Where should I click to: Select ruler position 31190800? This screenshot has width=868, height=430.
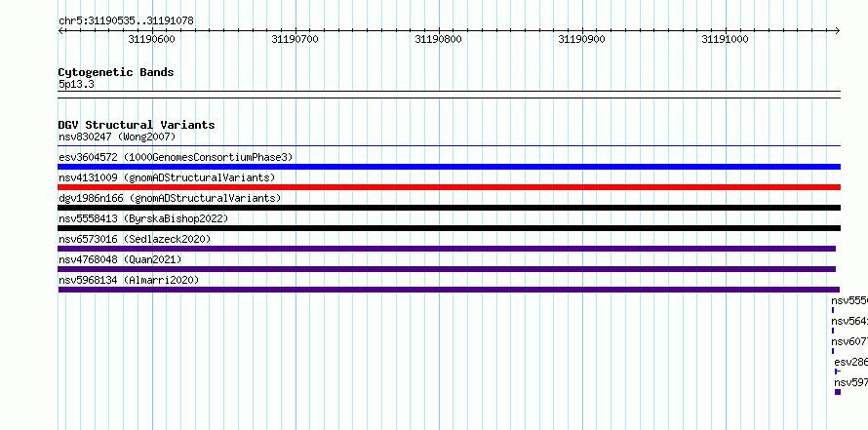click(439, 39)
